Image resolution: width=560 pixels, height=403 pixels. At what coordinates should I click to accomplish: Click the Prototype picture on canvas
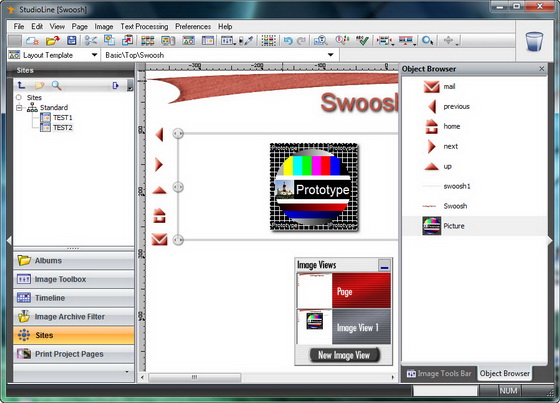(314, 187)
